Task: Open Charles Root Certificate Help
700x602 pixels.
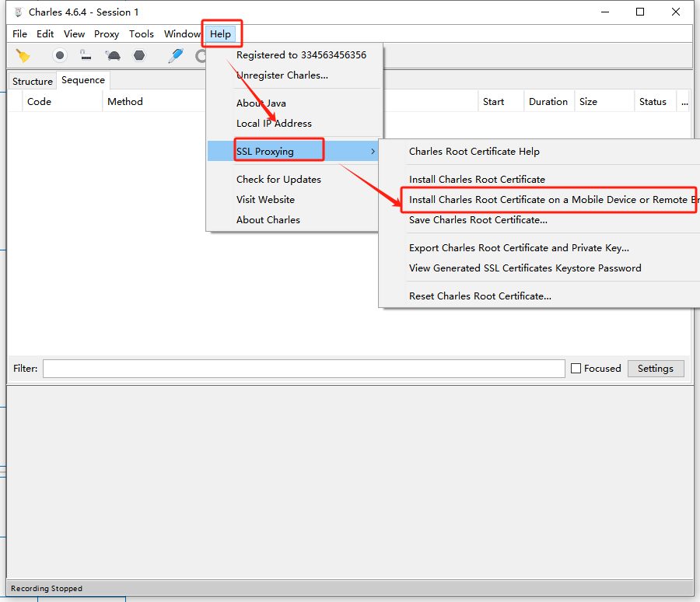Action: click(474, 152)
